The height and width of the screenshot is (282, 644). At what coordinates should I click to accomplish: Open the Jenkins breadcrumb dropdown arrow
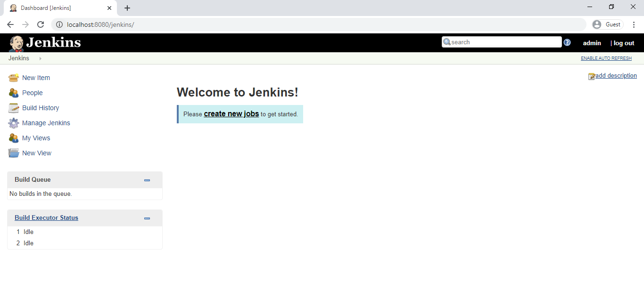tap(41, 58)
